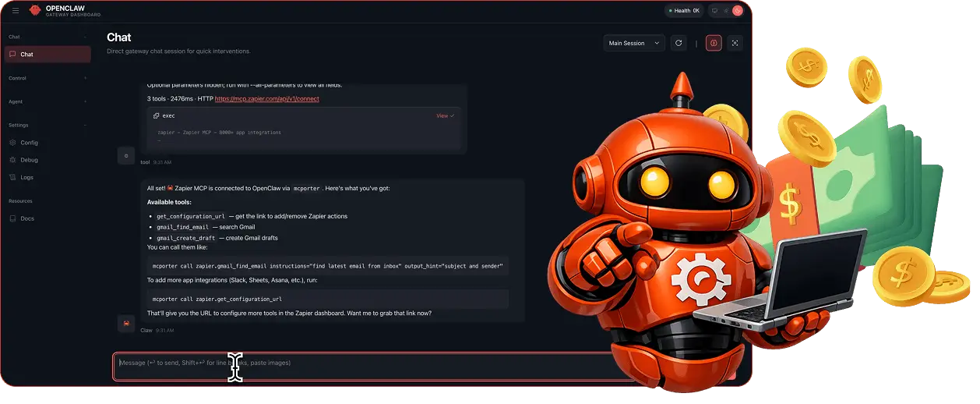Viewport: 980px width, 404px height.
Task: Click the Logs file icon
Action: pyautogui.click(x=12, y=177)
